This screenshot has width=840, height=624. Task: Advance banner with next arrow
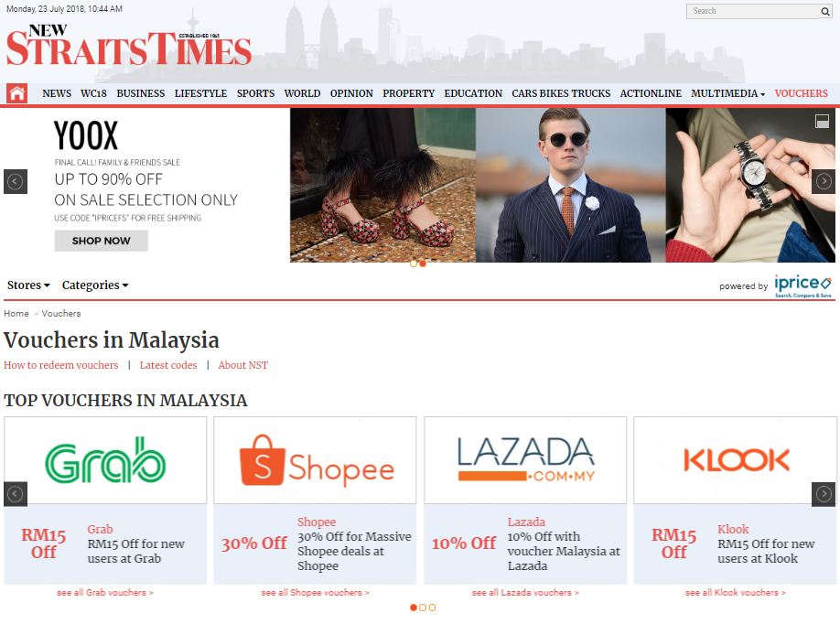click(x=824, y=181)
